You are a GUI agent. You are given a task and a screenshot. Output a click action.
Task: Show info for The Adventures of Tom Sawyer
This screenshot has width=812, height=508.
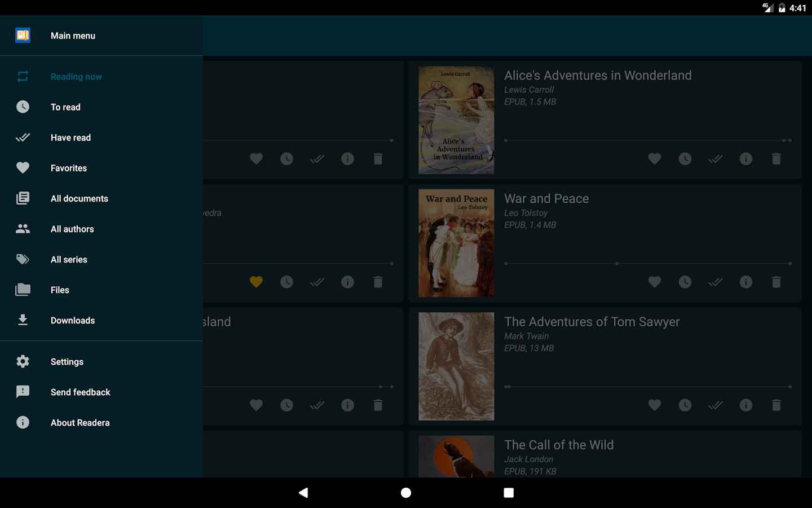pos(745,405)
